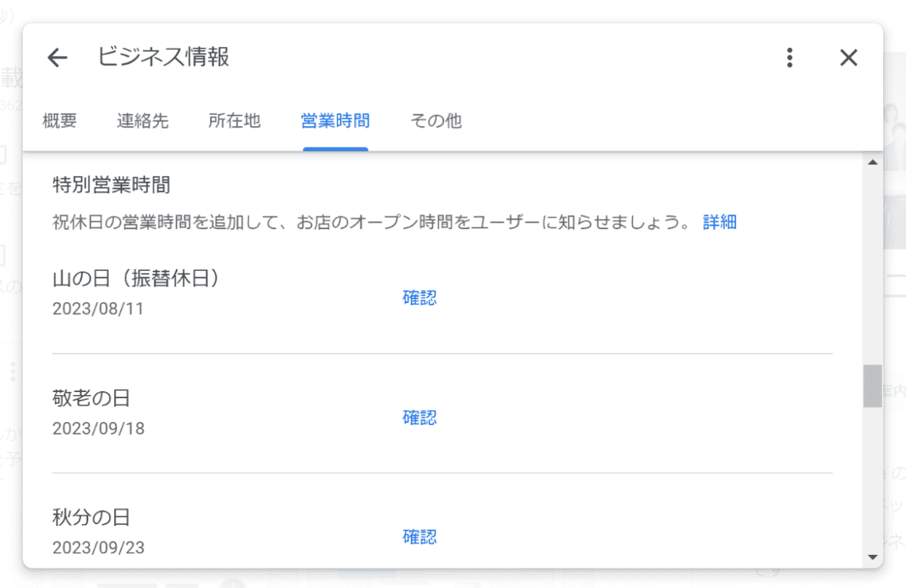The image size is (906, 588).
Task: Click the scrollbar down arrow
Action: 872,557
